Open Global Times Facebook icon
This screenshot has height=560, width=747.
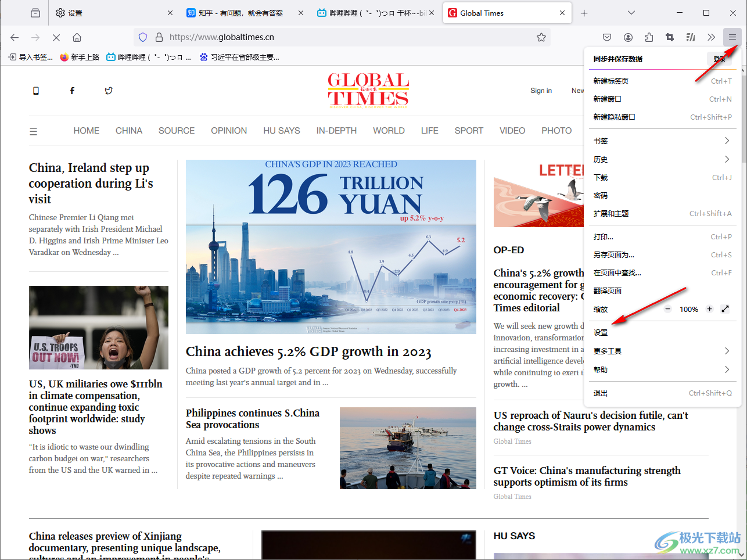click(72, 91)
